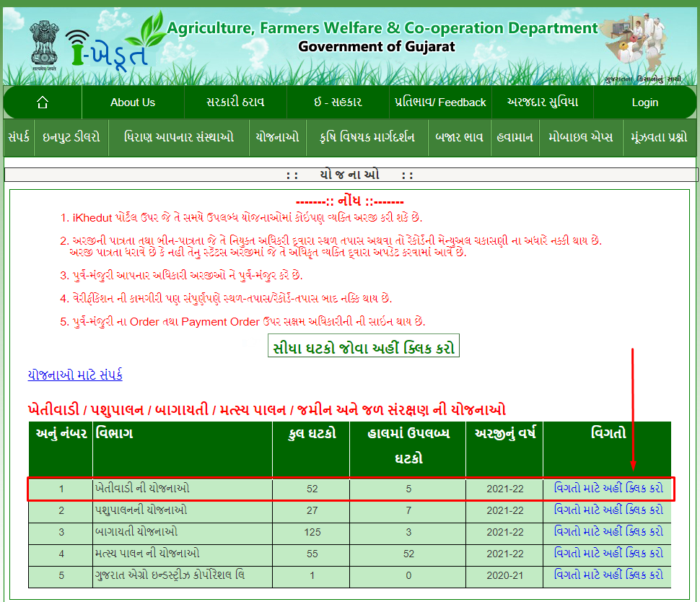The height and width of the screenshot is (602, 700).
Task: Click the Gujarat map farmers illustration
Action: click(x=634, y=44)
